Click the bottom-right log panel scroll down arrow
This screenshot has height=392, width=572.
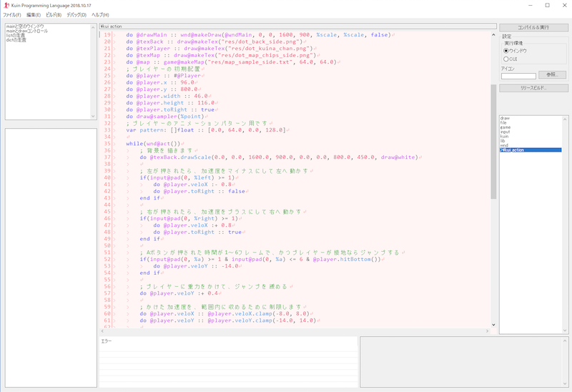(565, 383)
